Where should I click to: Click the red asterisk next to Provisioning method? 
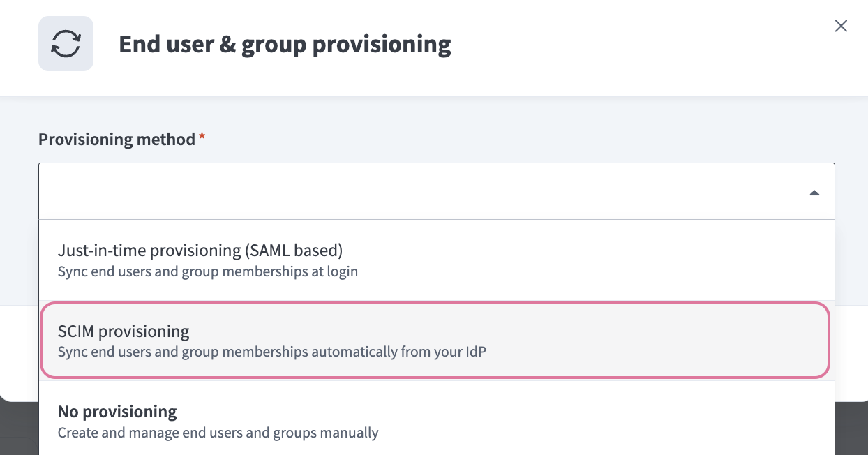[201, 139]
